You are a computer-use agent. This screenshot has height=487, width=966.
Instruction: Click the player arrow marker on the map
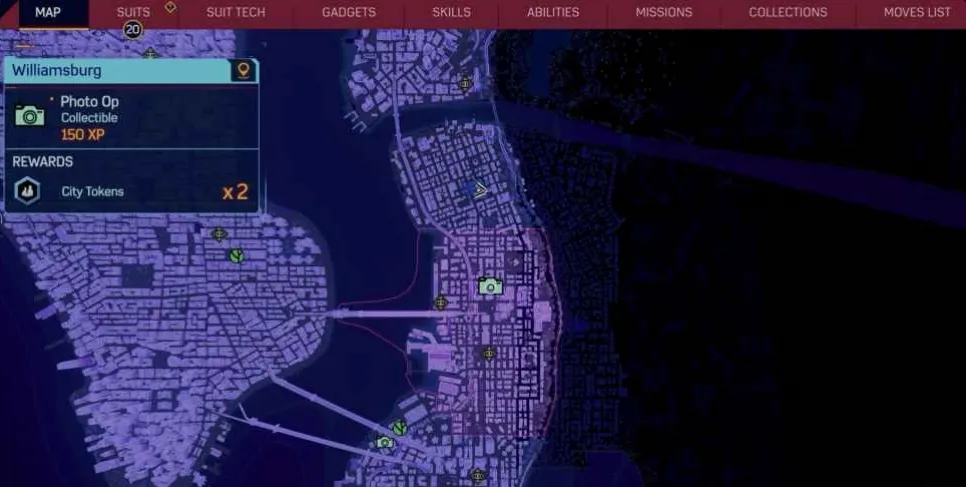coord(481,189)
